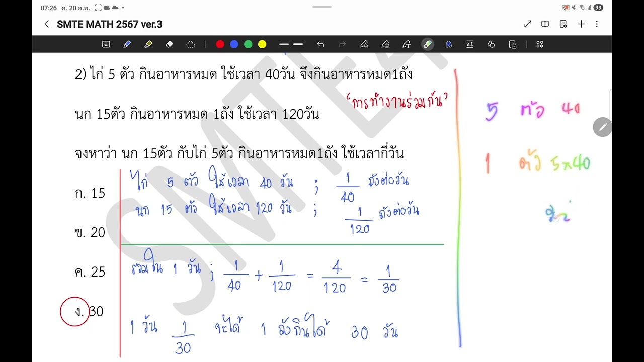Select the eraser tool
The height and width of the screenshot is (362, 644).
pyautogui.click(x=170, y=44)
